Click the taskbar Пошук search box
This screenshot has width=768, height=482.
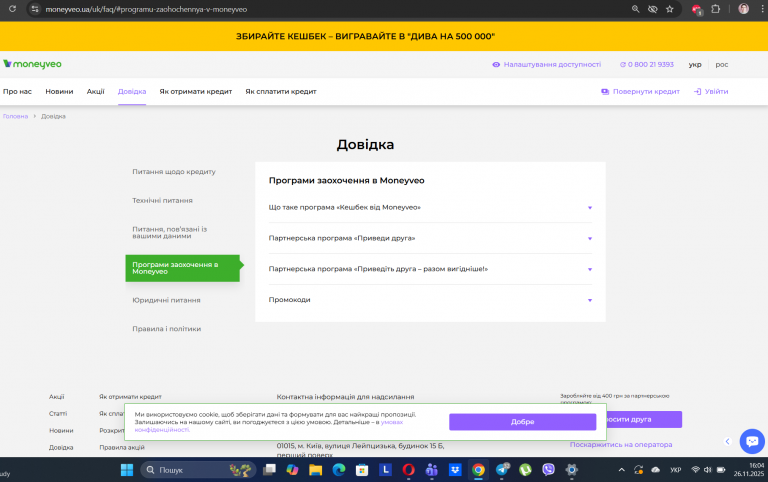point(198,470)
